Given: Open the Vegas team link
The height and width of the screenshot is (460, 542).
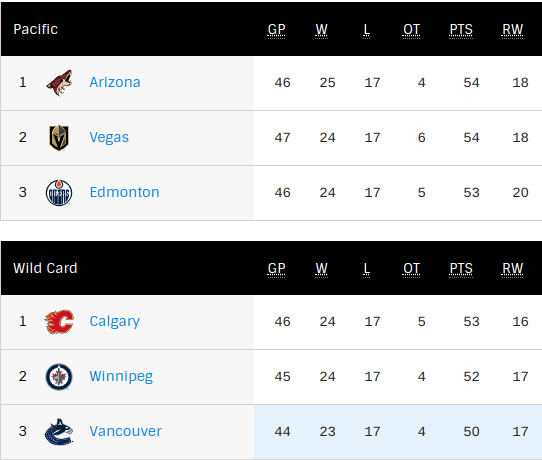Looking at the screenshot, I should 109,138.
